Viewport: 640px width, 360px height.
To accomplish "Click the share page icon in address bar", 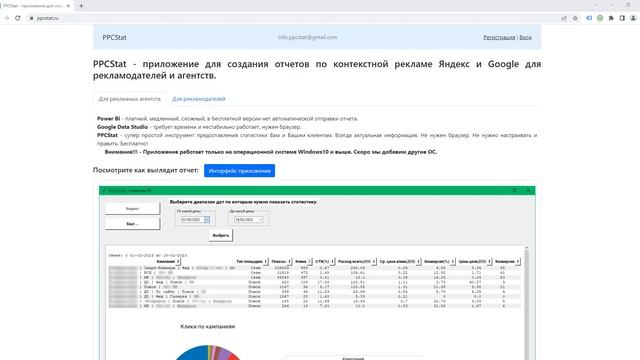I will pos(564,18).
